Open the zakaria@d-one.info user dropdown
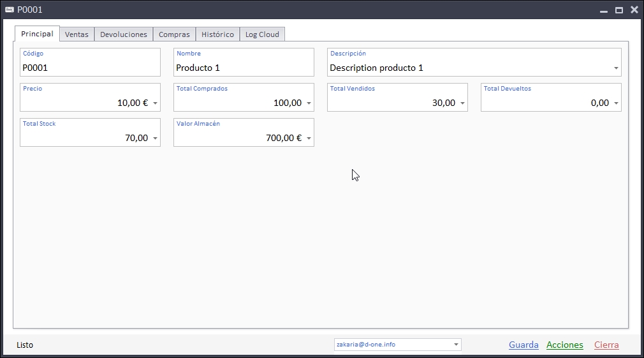Screen dimensions: 644x358 [x=456, y=345]
